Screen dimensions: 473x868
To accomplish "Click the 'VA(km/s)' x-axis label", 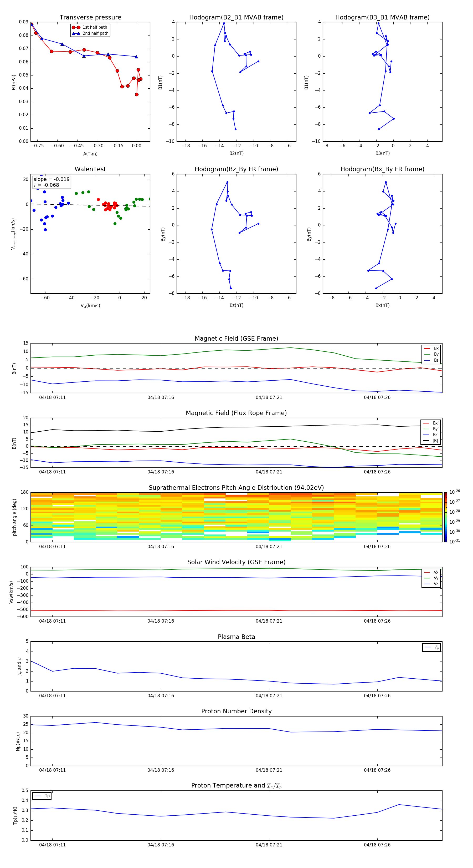I will [x=90, y=306].
